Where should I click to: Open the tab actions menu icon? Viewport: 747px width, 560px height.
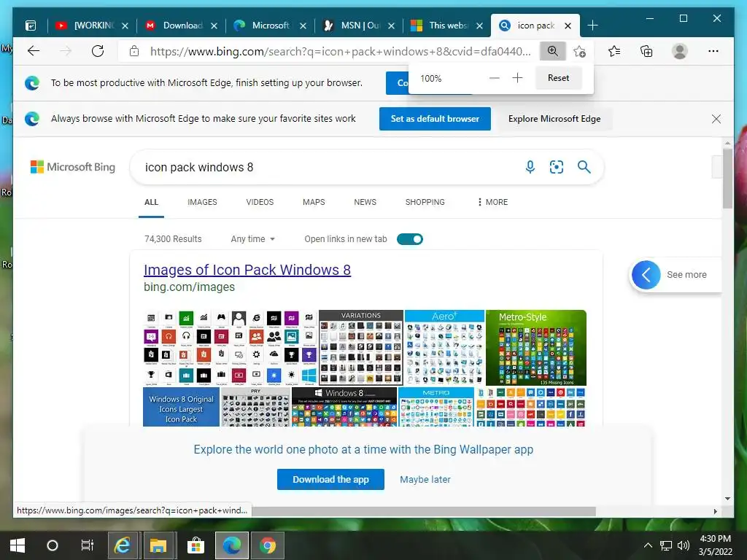(x=31, y=26)
